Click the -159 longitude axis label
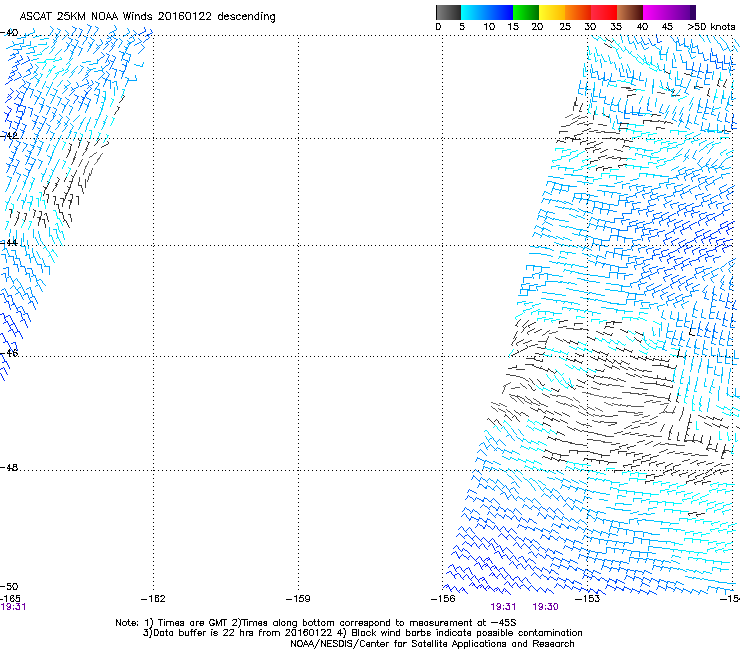740x650 pixels. (298, 599)
